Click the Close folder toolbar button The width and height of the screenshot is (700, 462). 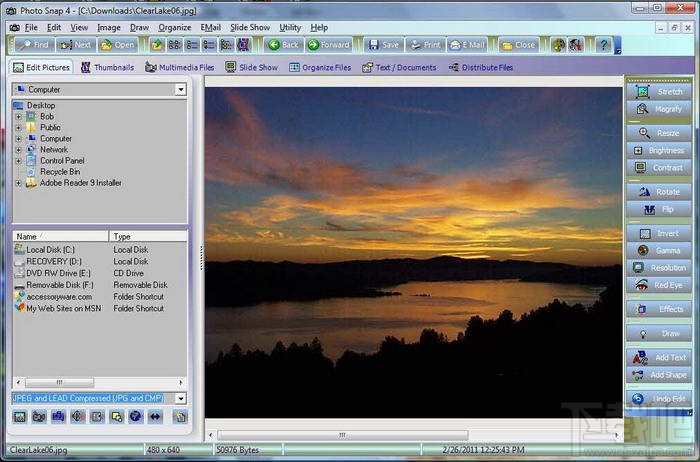[x=519, y=45]
